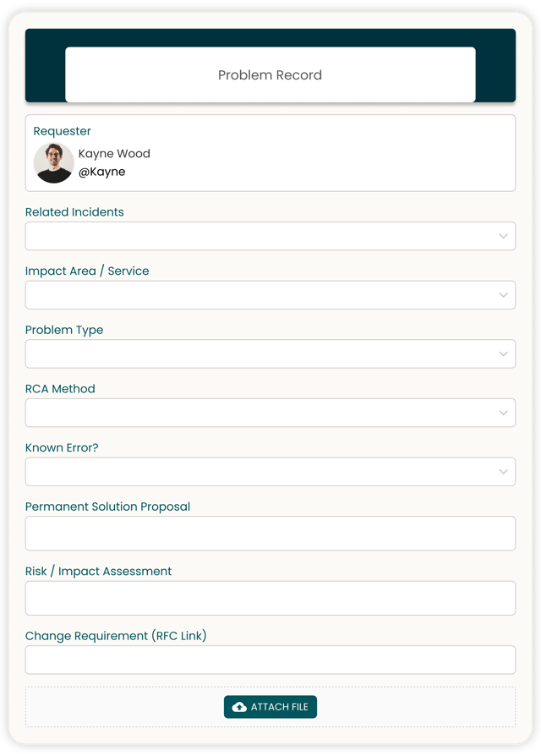
Task: Expand the RCA Method chevron arrow
Action: coord(503,413)
